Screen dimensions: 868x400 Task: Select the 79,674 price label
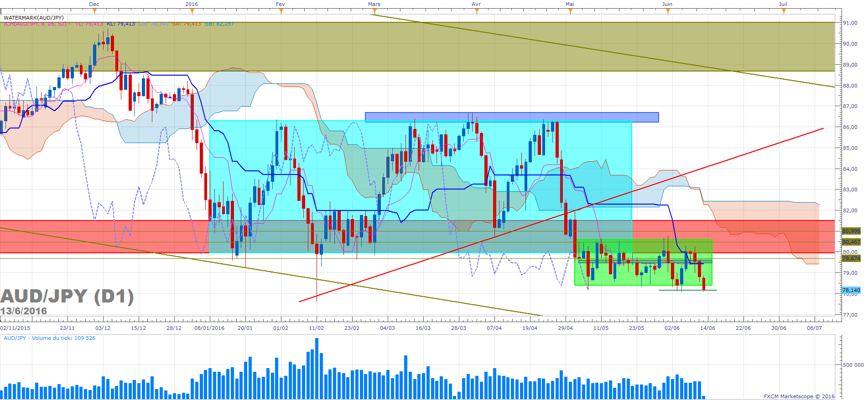coord(851,258)
